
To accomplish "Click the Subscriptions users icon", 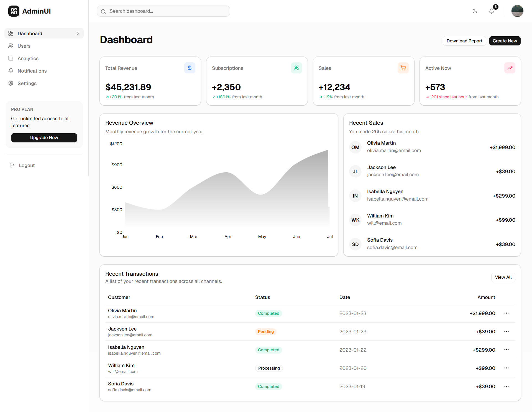I will click(296, 68).
